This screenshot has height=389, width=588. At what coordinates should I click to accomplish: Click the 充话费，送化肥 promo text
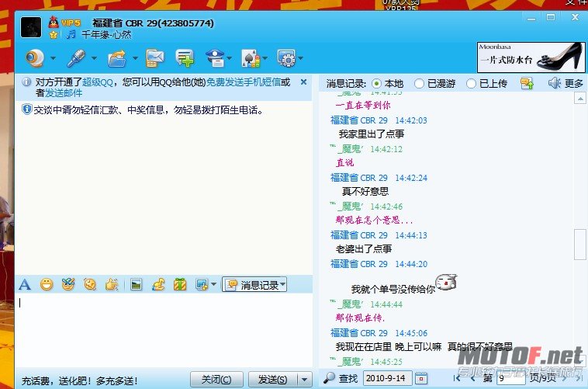point(79,381)
